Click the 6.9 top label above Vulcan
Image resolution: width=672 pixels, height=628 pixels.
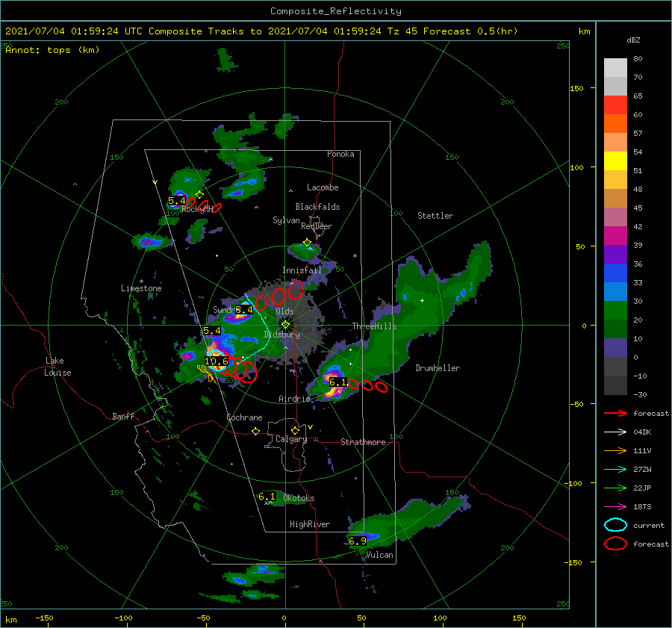coord(358,541)
